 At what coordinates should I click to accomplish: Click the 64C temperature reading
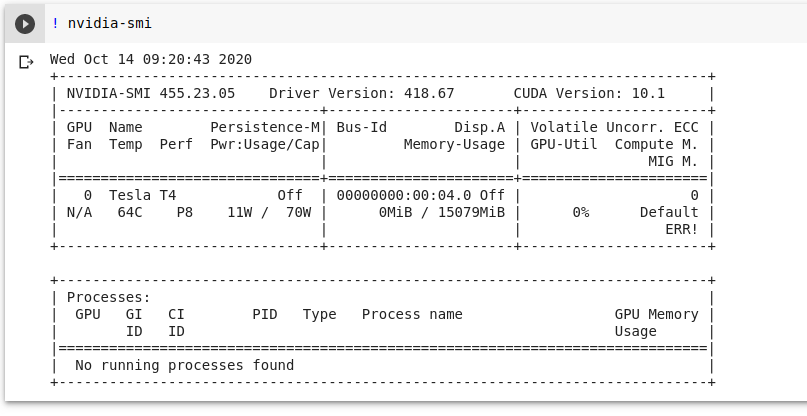coord(130,212)
